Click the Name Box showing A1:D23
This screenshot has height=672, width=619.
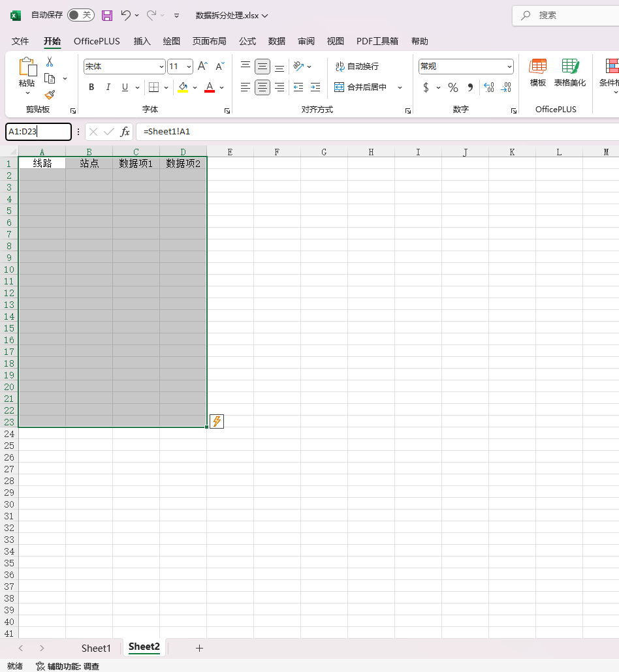(39, 132)
